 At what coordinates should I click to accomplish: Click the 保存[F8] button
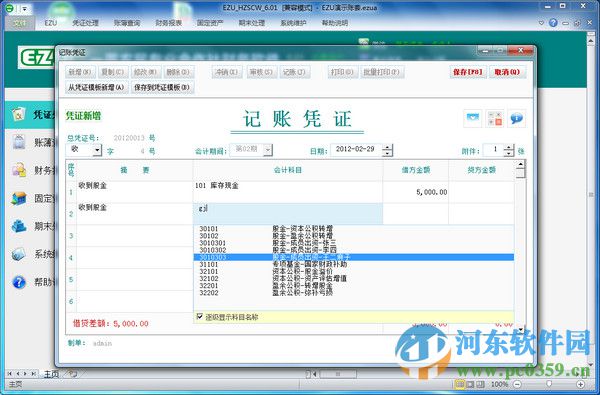(x=468, y=72)
